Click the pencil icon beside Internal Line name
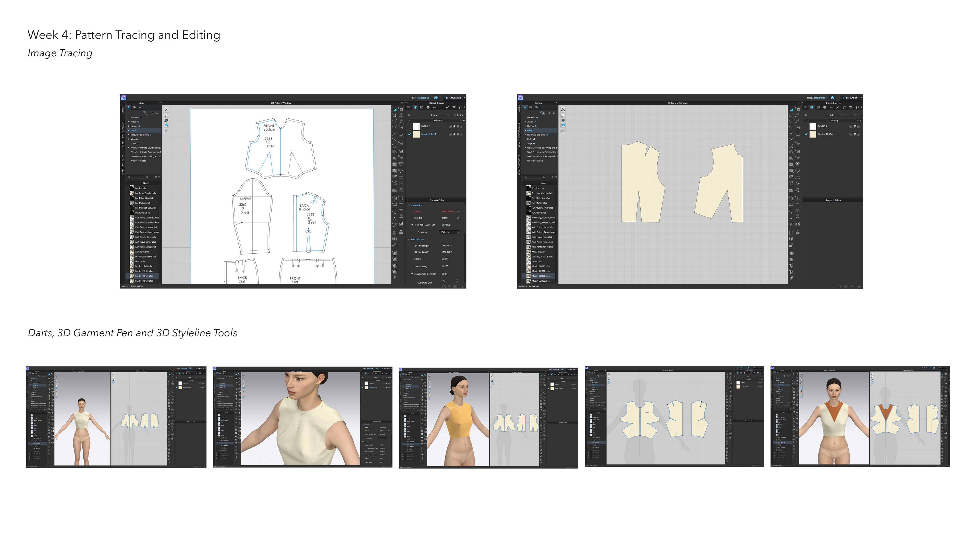Image resolution: width=980 pixels, height=551 pixels. pyautogui.click(x=458, y=211)
